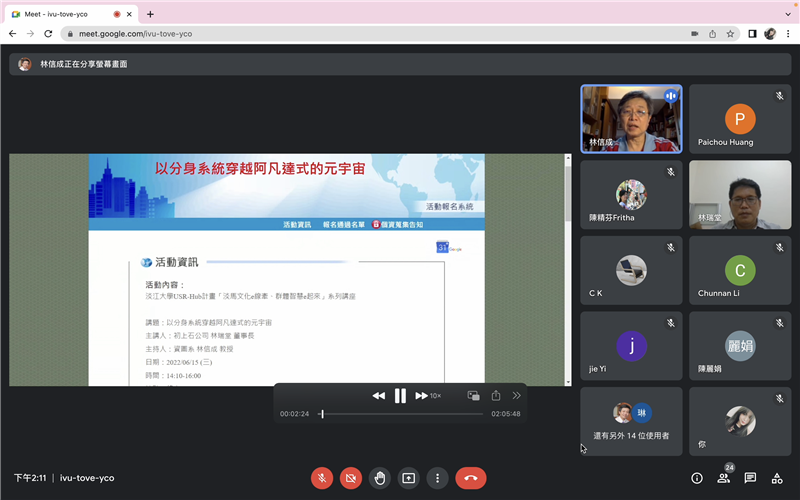Image resolution: width=800 pixels, height=500 pixels.
Task: Open a new browser tab
Action: 150,14
